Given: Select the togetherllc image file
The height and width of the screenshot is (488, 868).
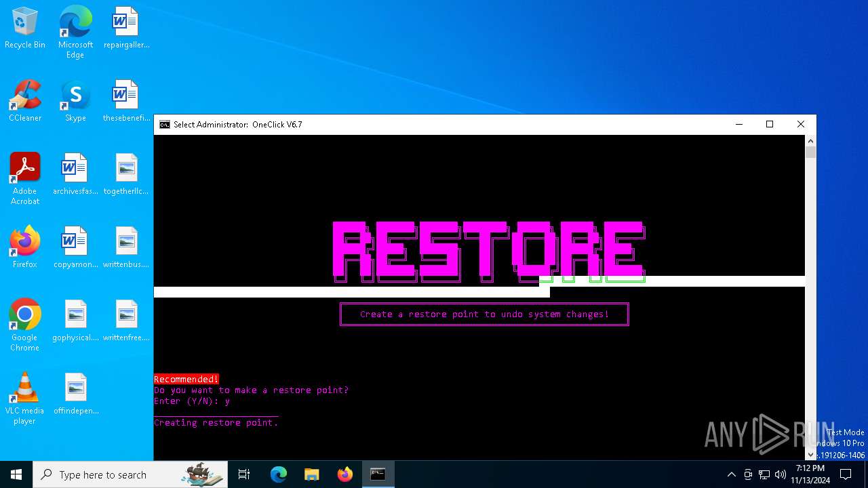Looking at the screenshot, I should (x=126, y=174).
